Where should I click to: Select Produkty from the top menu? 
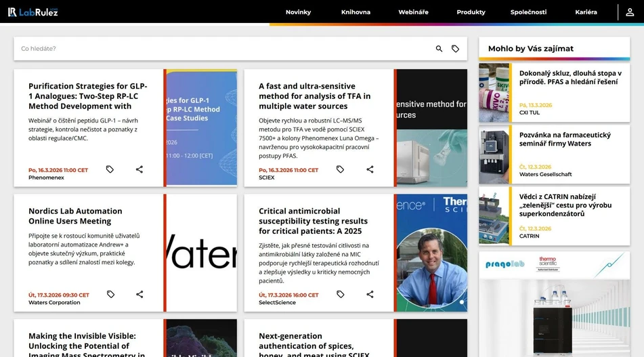point(471,12)
